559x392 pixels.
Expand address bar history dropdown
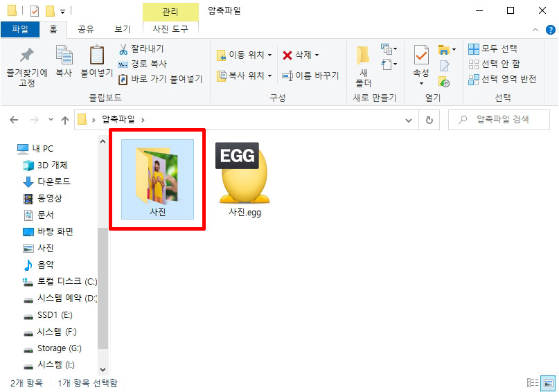pyautogui.click(x=409, y=121)
